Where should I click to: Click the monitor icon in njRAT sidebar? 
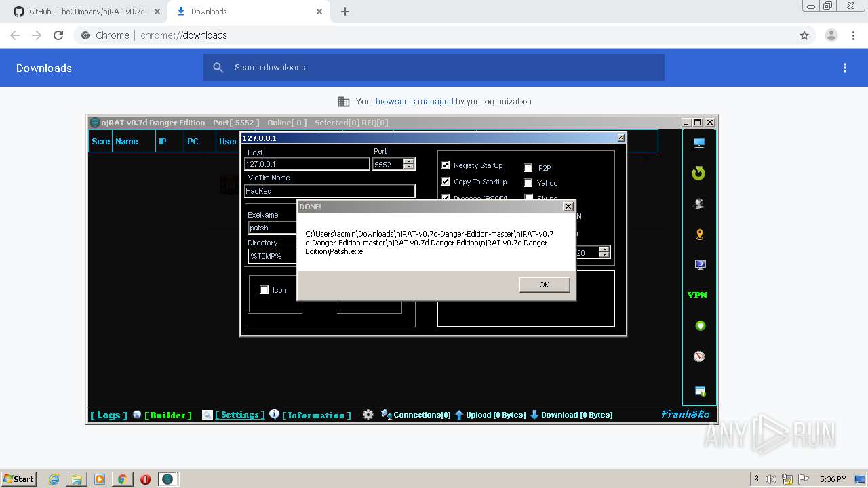click(x=699, y=143)
